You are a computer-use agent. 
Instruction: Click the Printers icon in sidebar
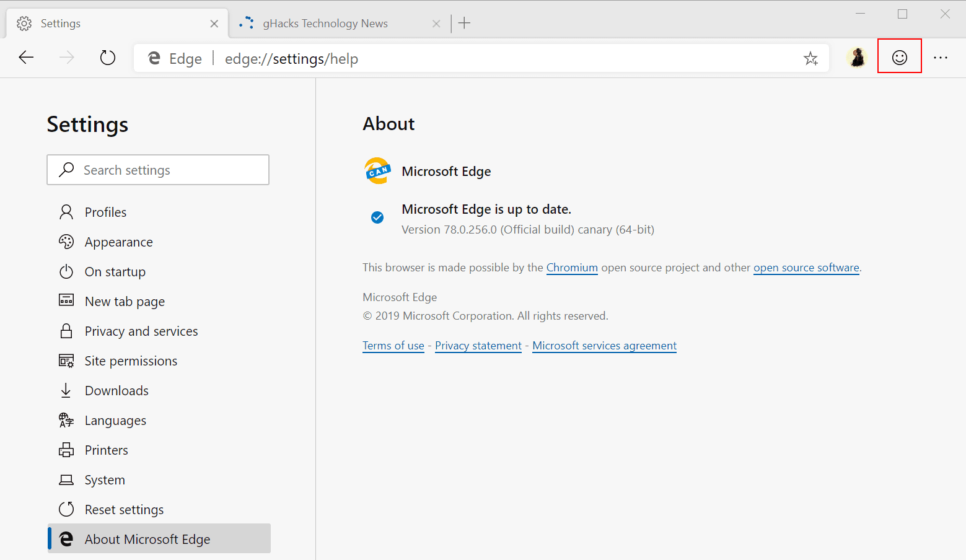pyautogui.click(x=66, y=450)
